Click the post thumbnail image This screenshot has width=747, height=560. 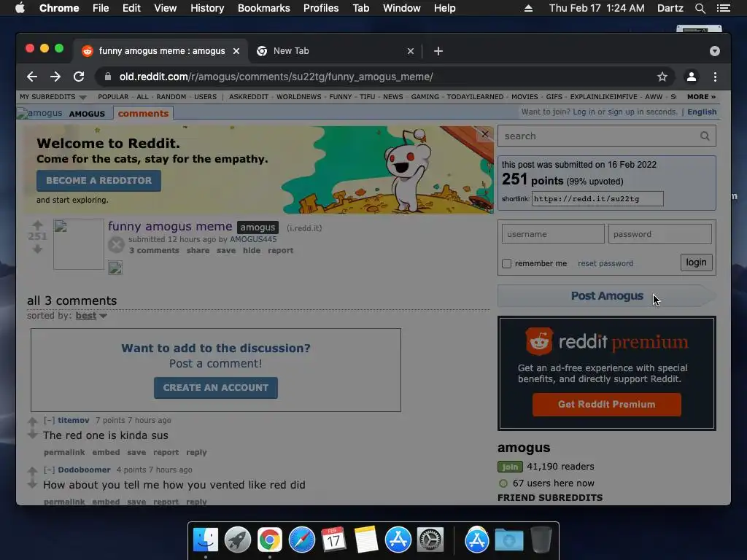point(79,244)
